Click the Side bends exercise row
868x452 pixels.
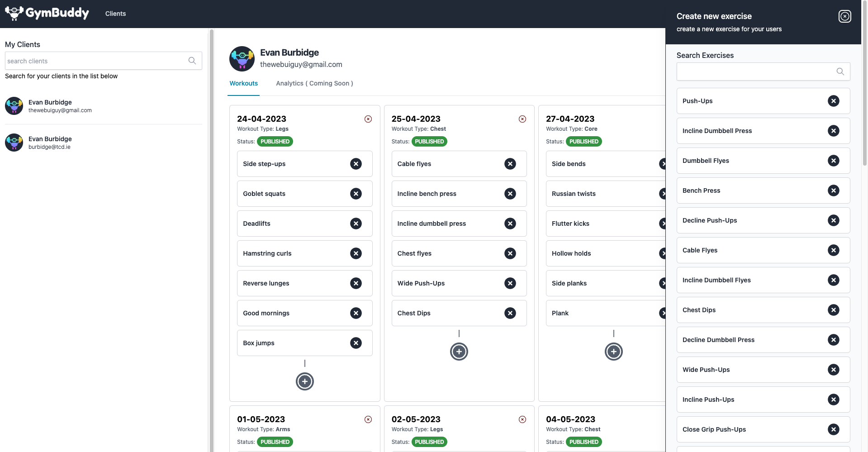coord(606,164)
